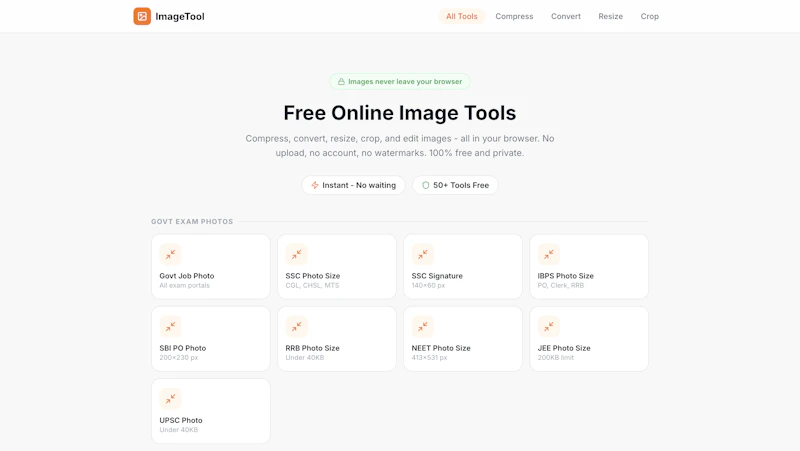This screenshot has width=800, height=451.
Task: Click the IBPS Photo Size compress icon
Action: point(548,254)
